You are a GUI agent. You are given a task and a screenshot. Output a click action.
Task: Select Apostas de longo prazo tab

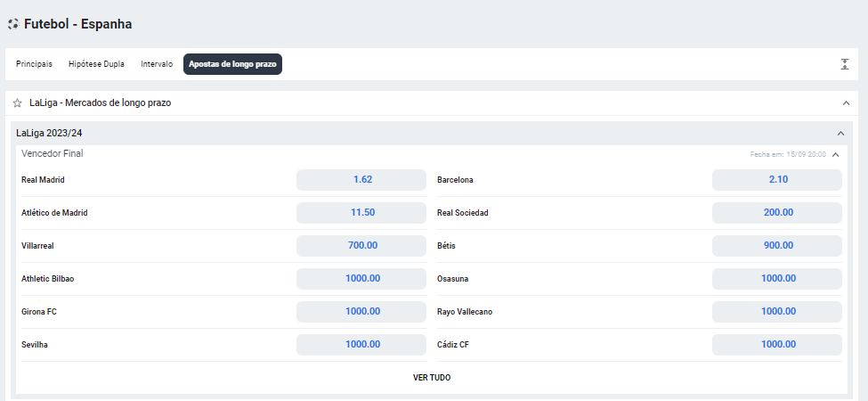pos(232,64)
